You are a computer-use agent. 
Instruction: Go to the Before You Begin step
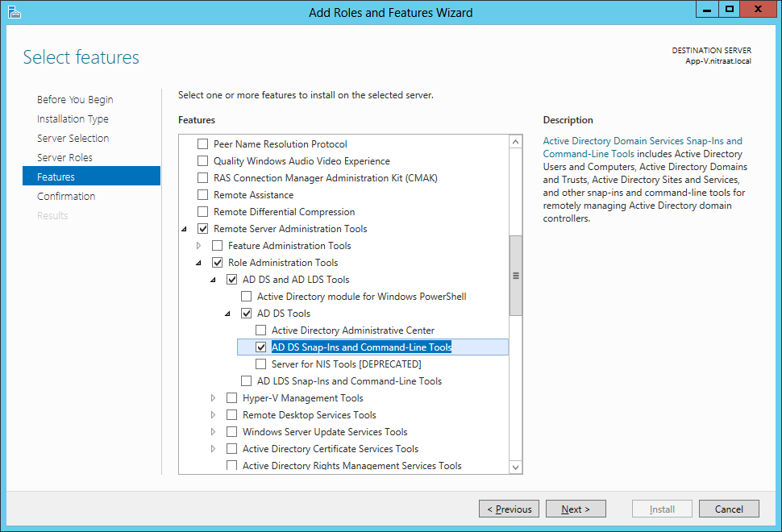coord(75,100)
